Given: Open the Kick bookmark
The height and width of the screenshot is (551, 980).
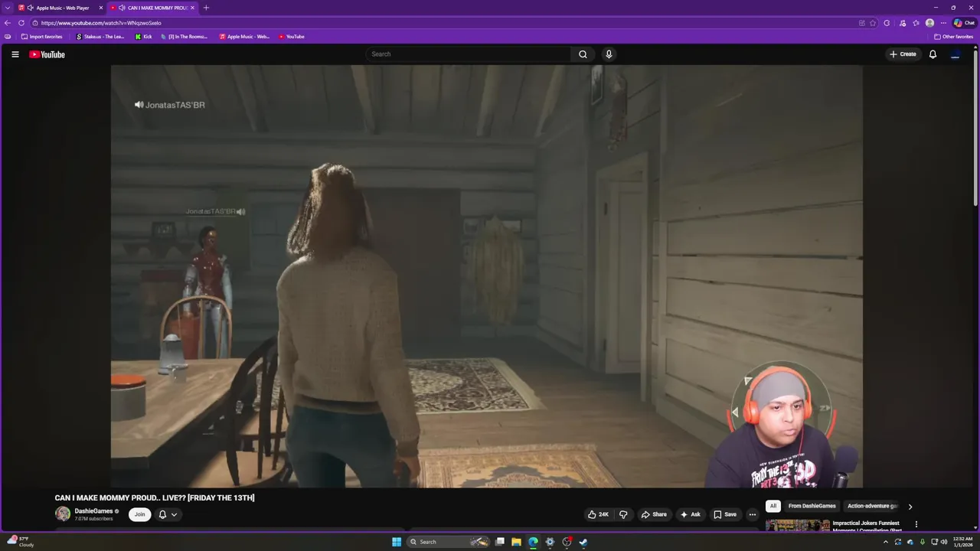Looking at the screenshot, I should click(143, 37).
